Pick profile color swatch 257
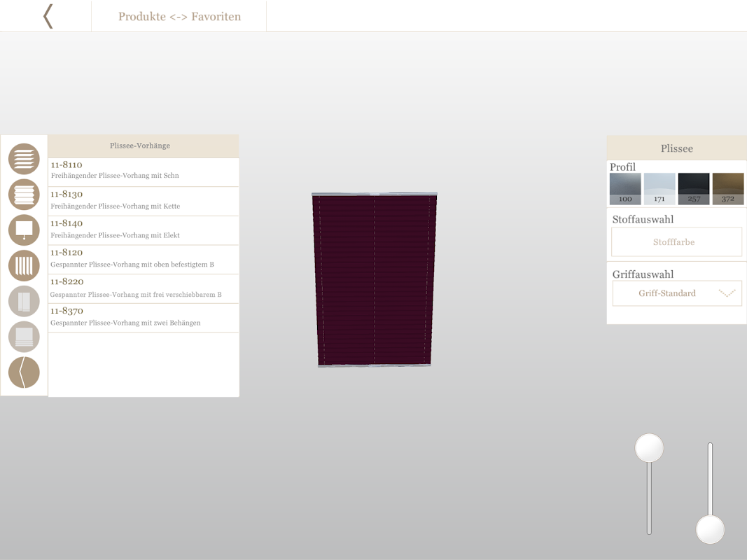Screen dimensions: 747x560 pos(694,188)
